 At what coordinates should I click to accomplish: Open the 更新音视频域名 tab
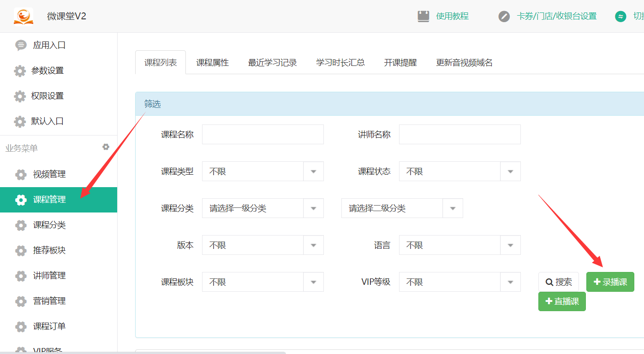pyautogui.click(x=465, y=63)
